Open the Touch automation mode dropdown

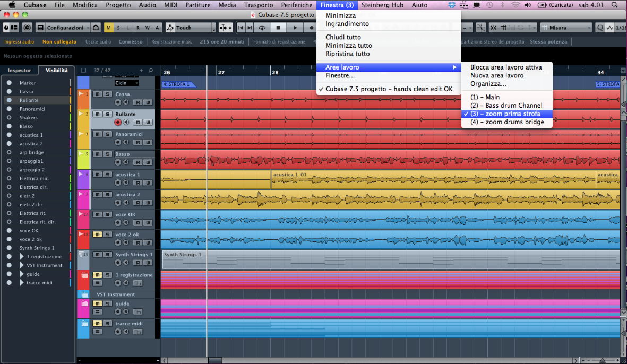[191, 28]
